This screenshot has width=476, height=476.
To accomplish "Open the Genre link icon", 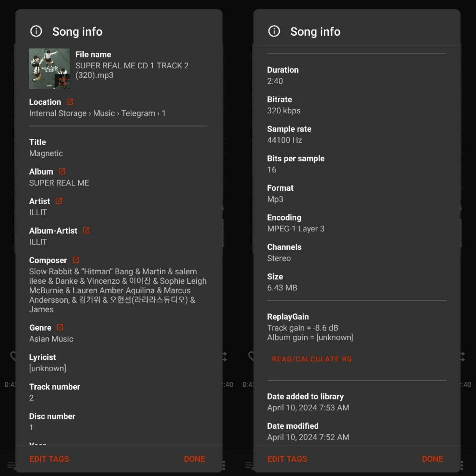I will coord(60,327).
